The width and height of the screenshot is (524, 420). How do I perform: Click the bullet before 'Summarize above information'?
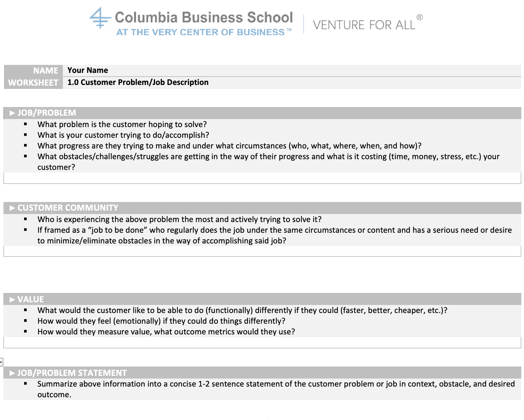25,384
